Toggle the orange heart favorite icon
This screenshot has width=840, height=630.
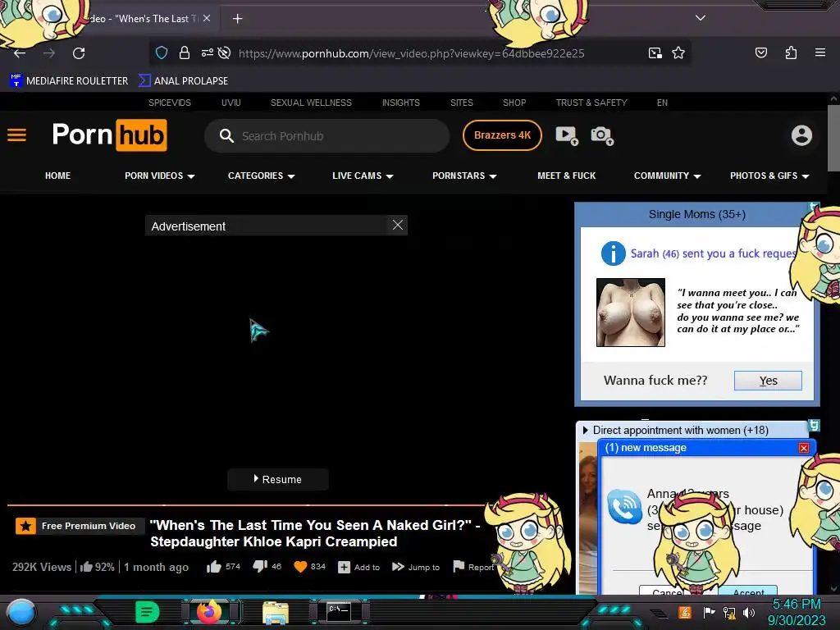coord(300,567)
